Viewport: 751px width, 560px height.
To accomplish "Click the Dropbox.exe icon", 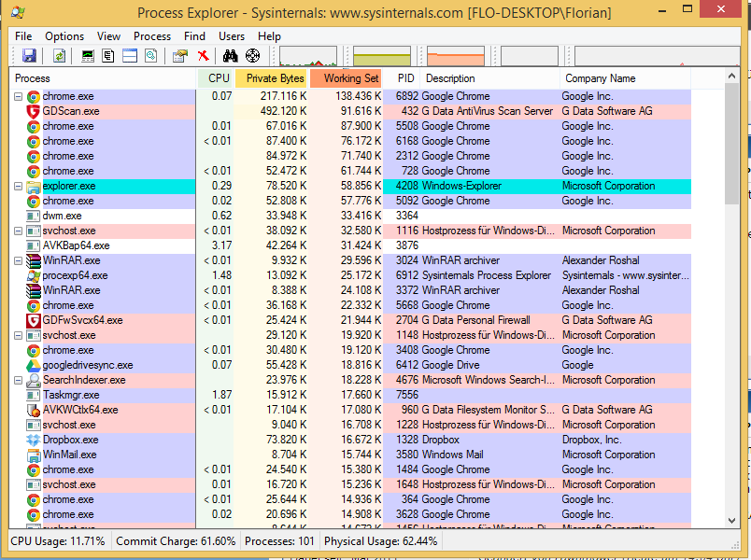I will pos(33,440).
